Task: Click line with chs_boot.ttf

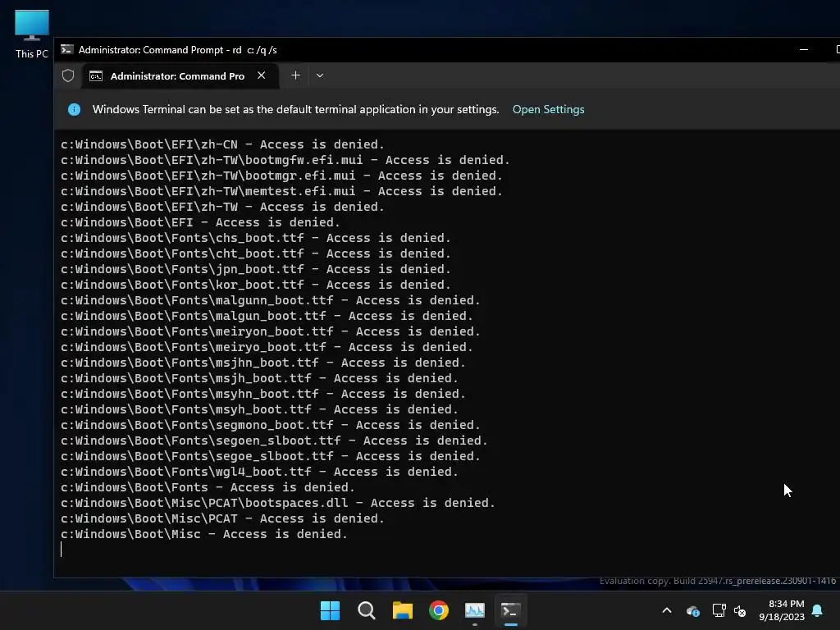Action: pyautogui.click(x=256, y=238)
